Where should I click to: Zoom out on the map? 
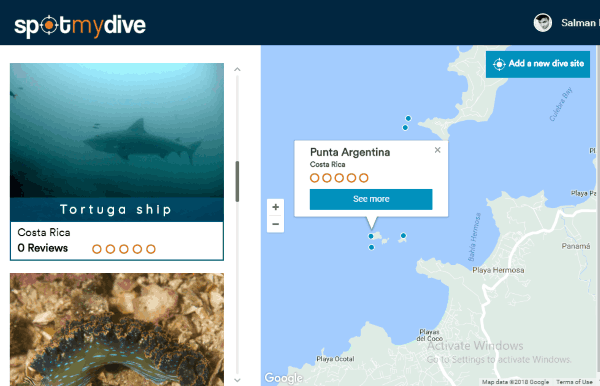coord(276,224)
